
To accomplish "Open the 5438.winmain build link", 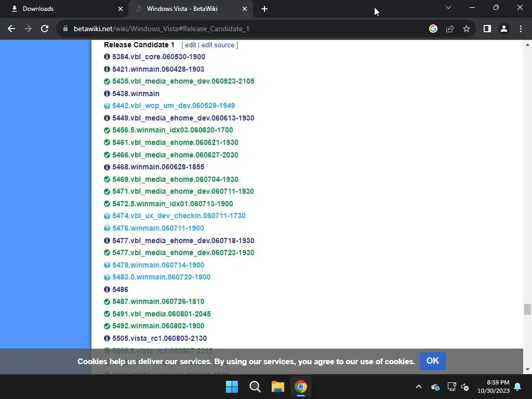I will (136, 94).
